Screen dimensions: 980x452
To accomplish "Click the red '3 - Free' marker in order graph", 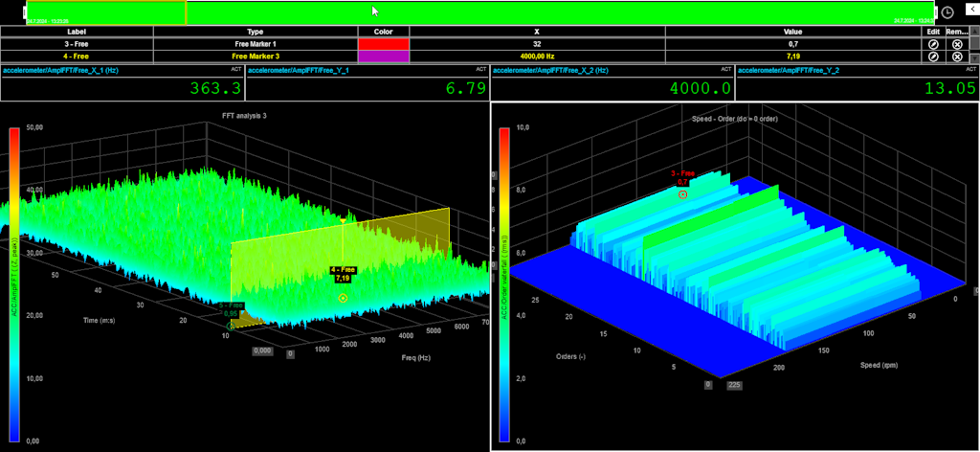I will (x=683, y=194).
